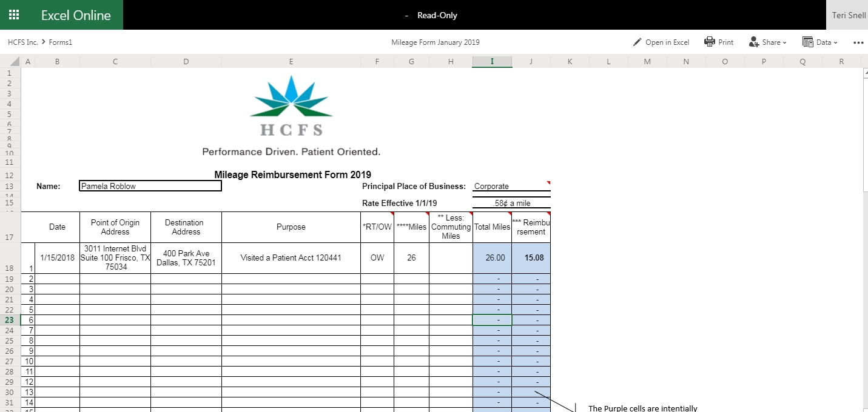
Task: Open the more options ellipsis menu
Action: (x=858, y=42)
